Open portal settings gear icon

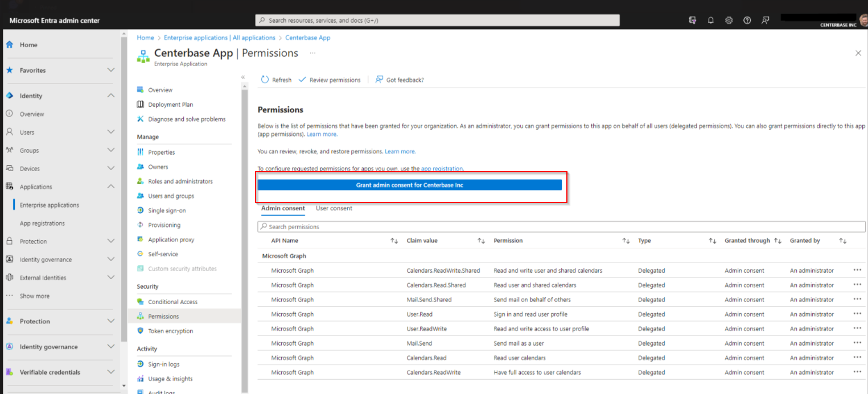point(729,20)
